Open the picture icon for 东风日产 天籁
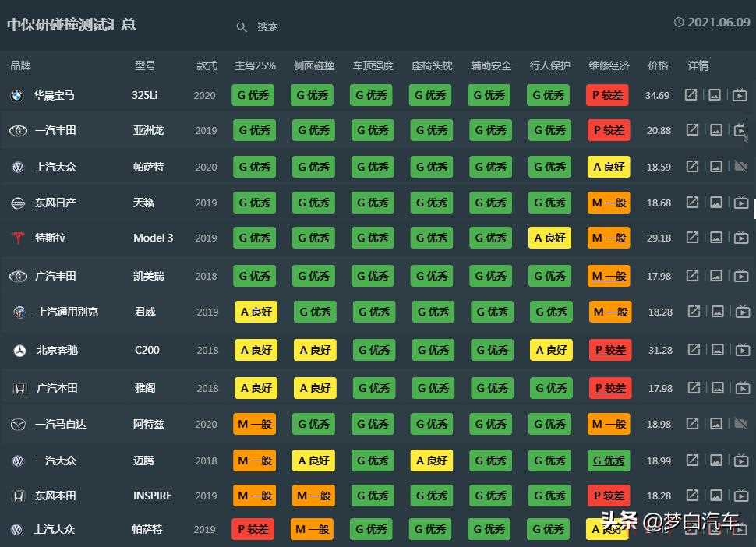This screenshot has height=547, width=756. click(715, 203)
